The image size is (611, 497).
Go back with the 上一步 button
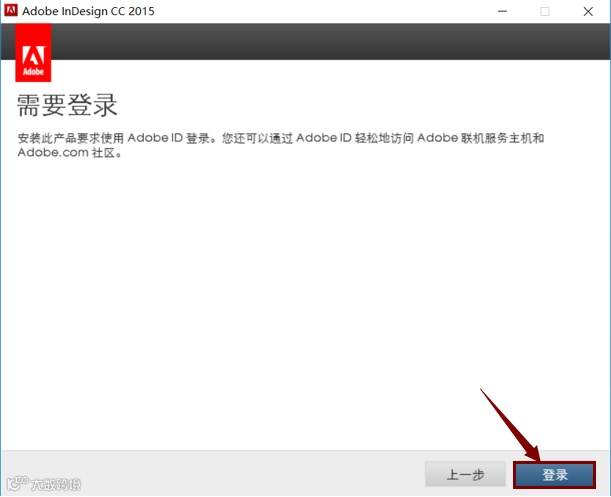[465, 474]
